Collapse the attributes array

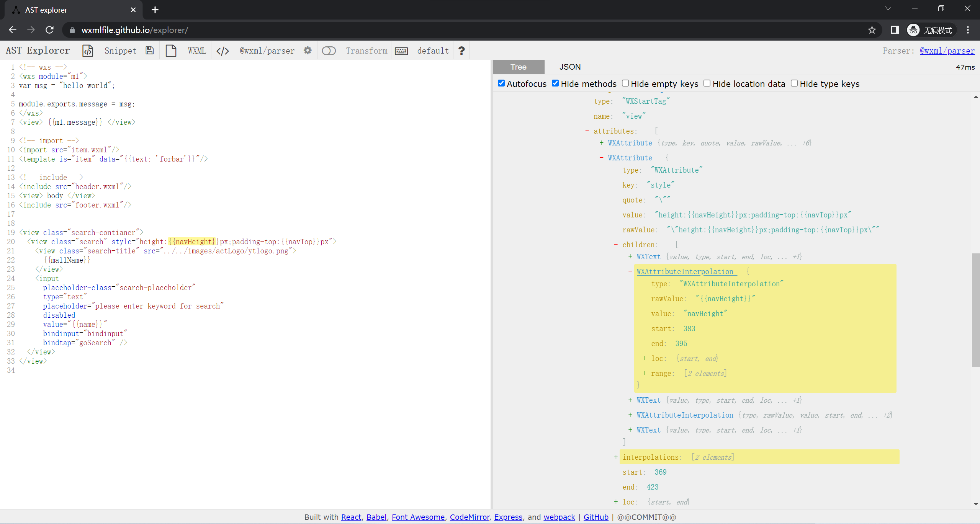587,131
